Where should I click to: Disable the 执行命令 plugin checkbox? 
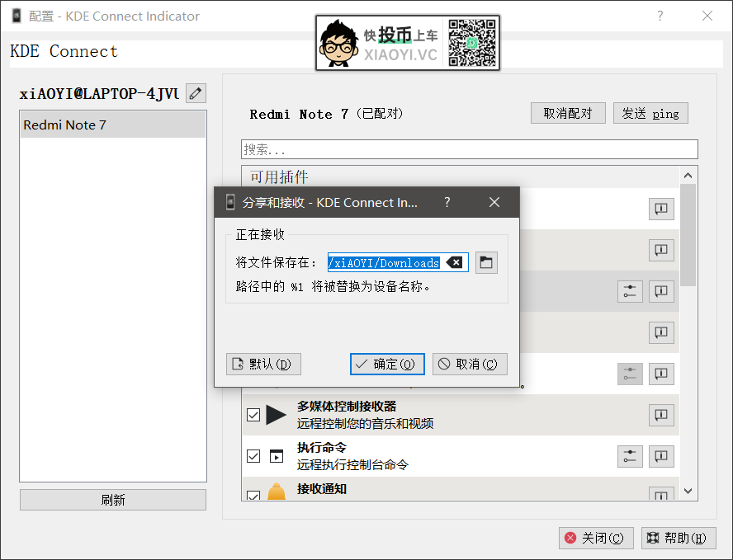pyautogui.click(x=253, y=456)
